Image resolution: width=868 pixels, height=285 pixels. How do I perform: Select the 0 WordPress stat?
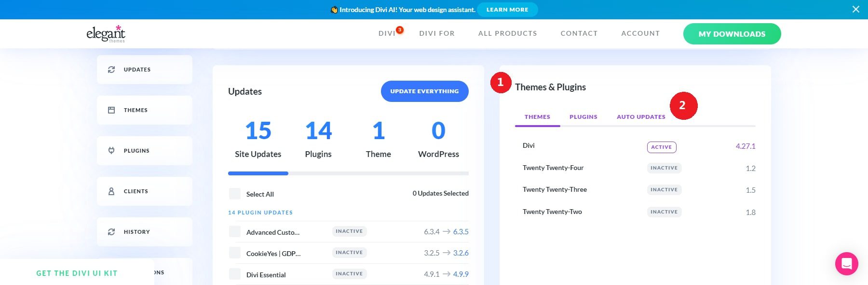[438, 139]
